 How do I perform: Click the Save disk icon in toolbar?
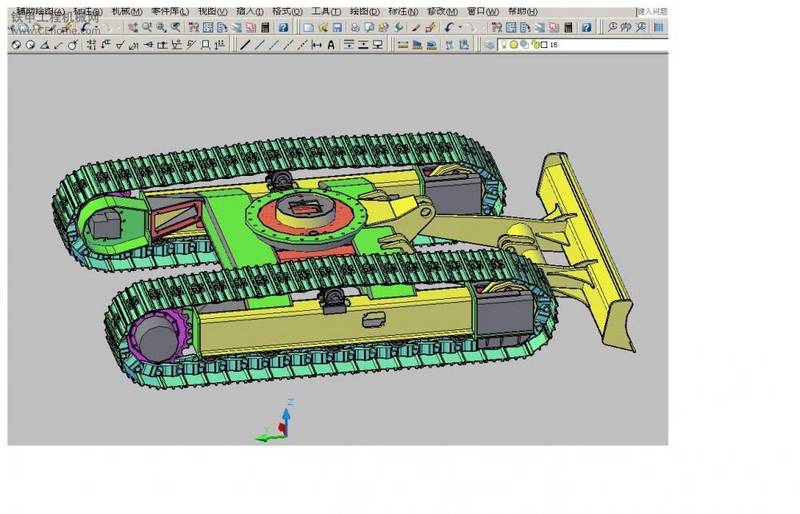(x=337, y=28)
